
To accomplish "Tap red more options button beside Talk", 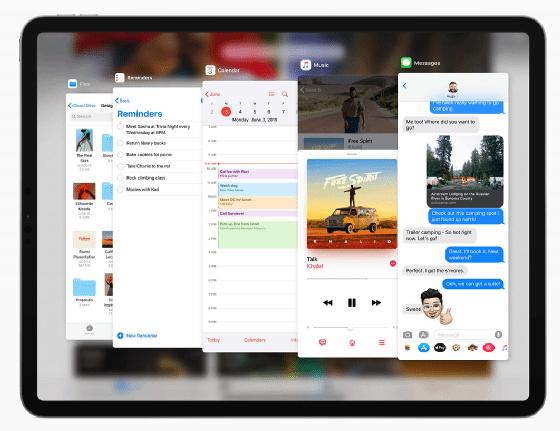I will click(393, 264).
